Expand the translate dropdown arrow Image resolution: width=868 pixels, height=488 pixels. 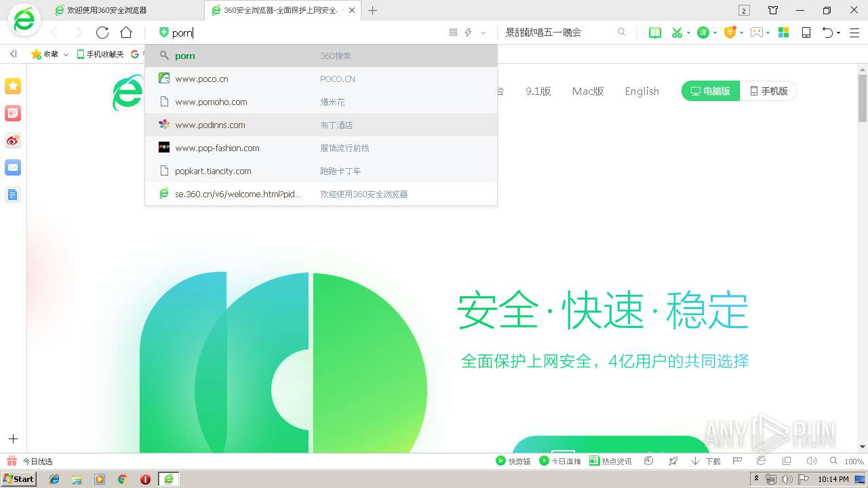pos(715,33)
